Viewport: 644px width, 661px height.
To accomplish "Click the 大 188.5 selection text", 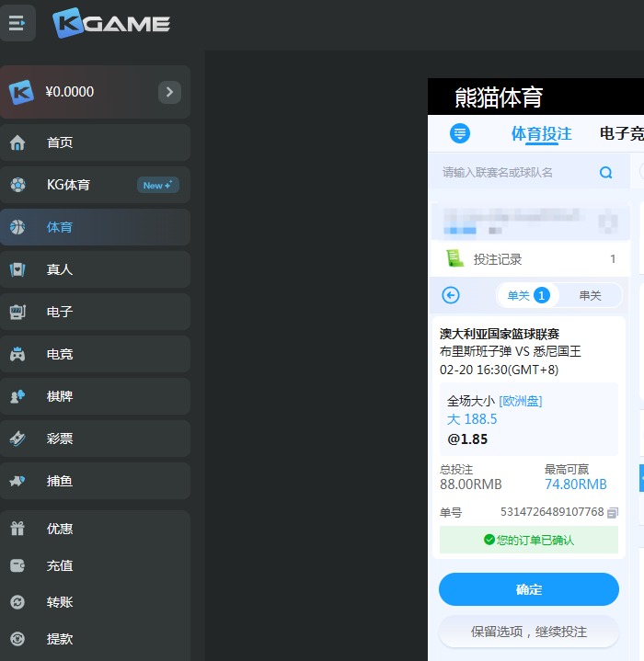I will (x=472, y=419).
